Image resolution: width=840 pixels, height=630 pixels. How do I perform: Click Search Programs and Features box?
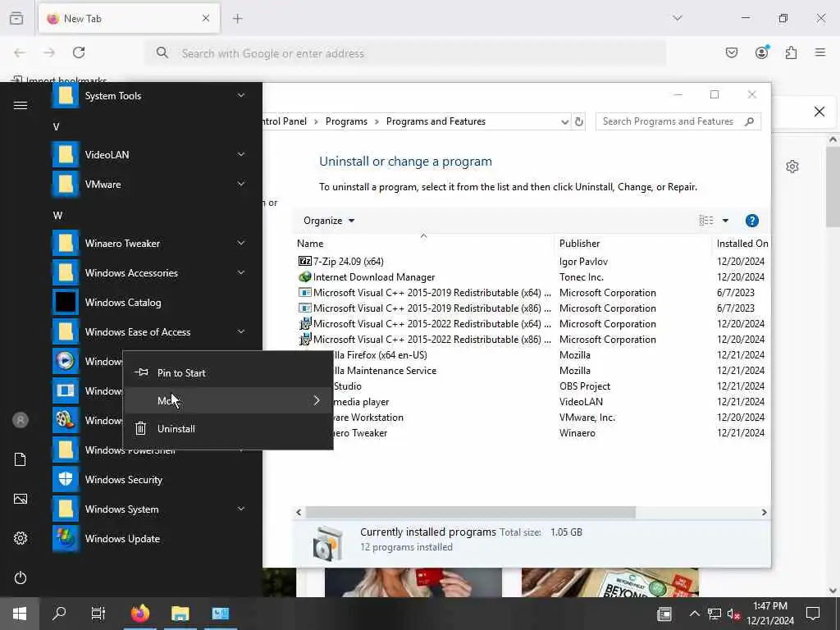pyautogui.click(x=678, y=121)
